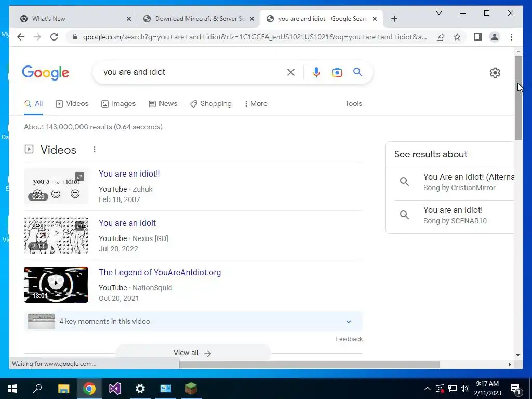Start voice search with the microphone icon
This screenshot has width=532, height=399.
point(316,72)
